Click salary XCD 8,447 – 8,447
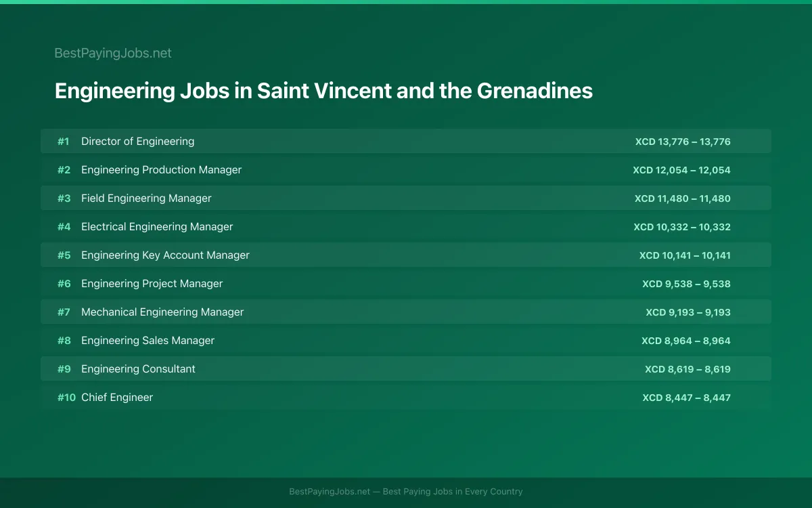Screen dimensions: 812x508 pos(687,398)
